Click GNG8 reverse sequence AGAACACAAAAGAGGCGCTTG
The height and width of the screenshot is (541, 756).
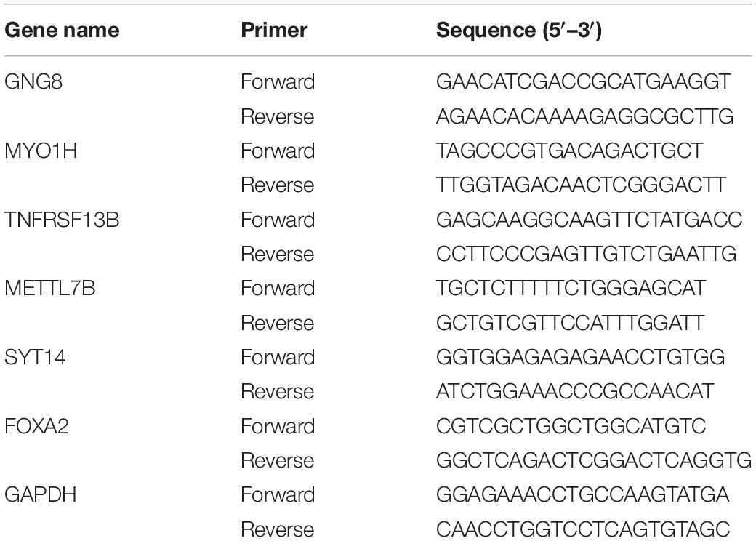[585, 116]
